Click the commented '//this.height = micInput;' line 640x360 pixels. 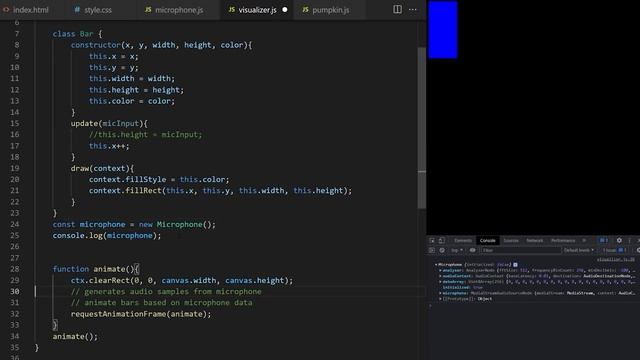tap(145, 134)
